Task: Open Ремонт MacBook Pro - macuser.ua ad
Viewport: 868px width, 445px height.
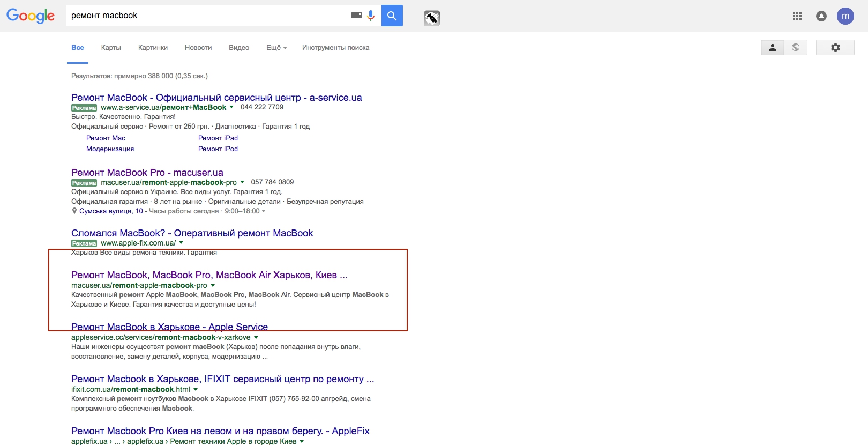Action: (147, 173)
